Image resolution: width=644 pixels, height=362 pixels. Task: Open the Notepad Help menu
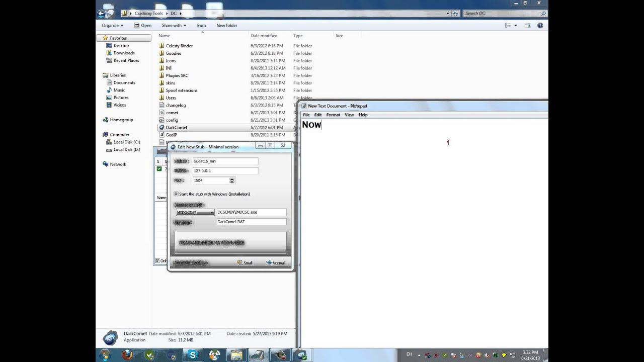(363, 115)
